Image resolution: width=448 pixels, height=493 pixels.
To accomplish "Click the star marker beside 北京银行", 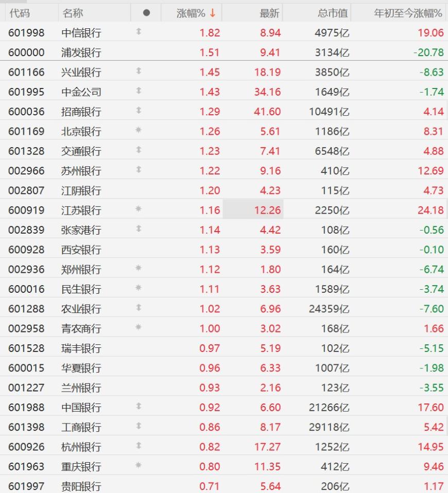I will coord(139,130).
